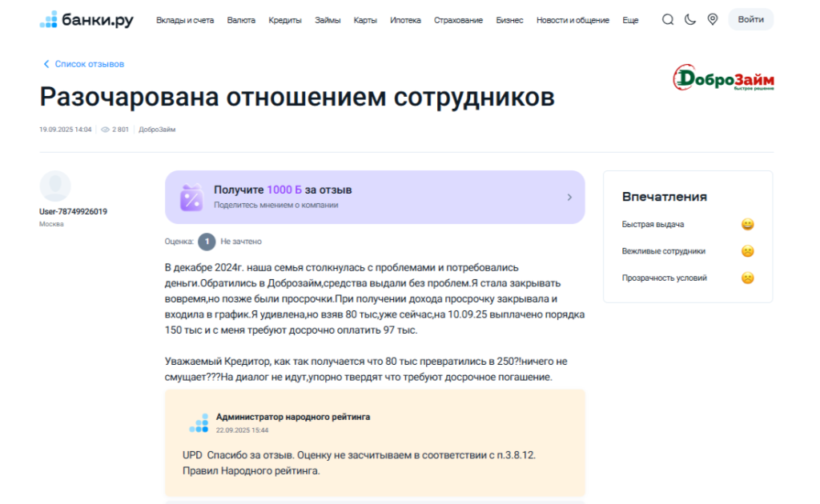Open the Кредиты menu
Viewport: 820px width, 504px height.
pyautogui.click(x=285, y=20)
